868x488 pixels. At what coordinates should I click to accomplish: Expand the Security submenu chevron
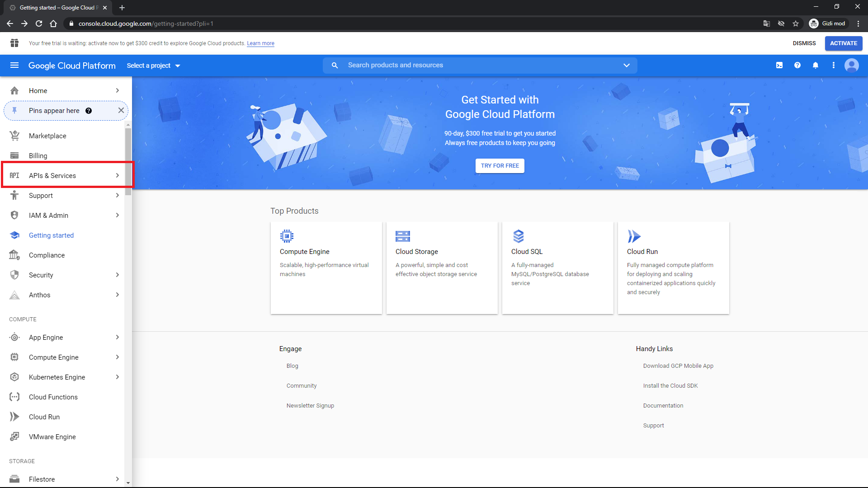118,275
